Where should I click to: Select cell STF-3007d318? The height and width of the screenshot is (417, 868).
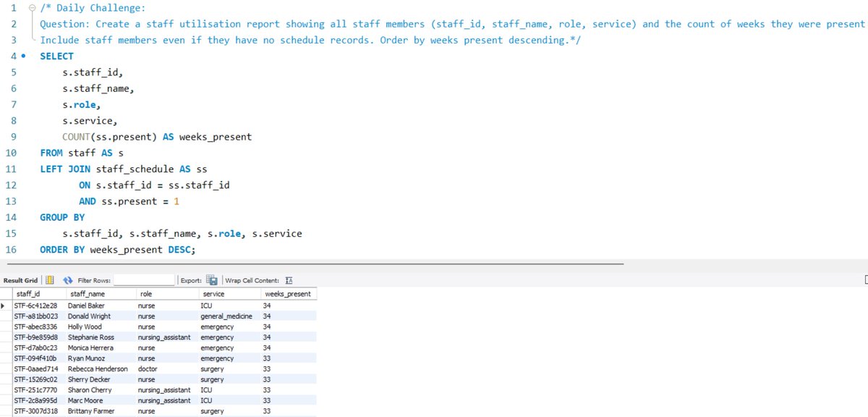pos(39,410)
